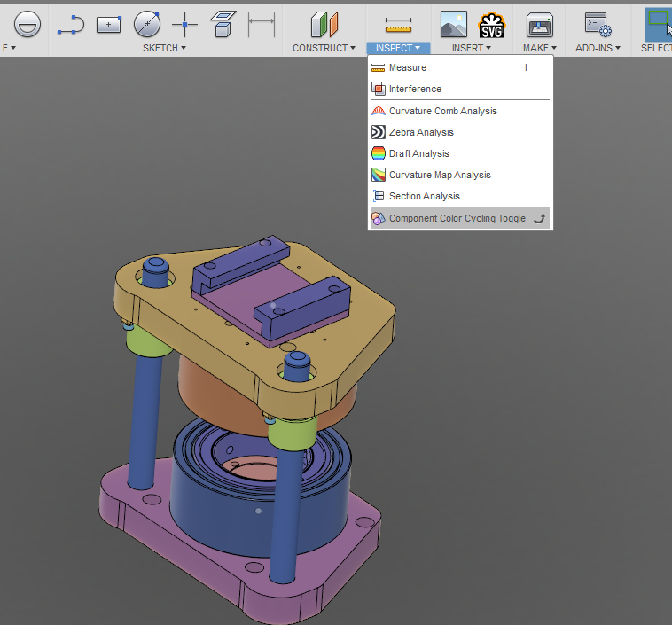The width and height of the screenshot is (672, 625).
Task: Open the dropdown left of SKETCH
Action: point(8,48)
